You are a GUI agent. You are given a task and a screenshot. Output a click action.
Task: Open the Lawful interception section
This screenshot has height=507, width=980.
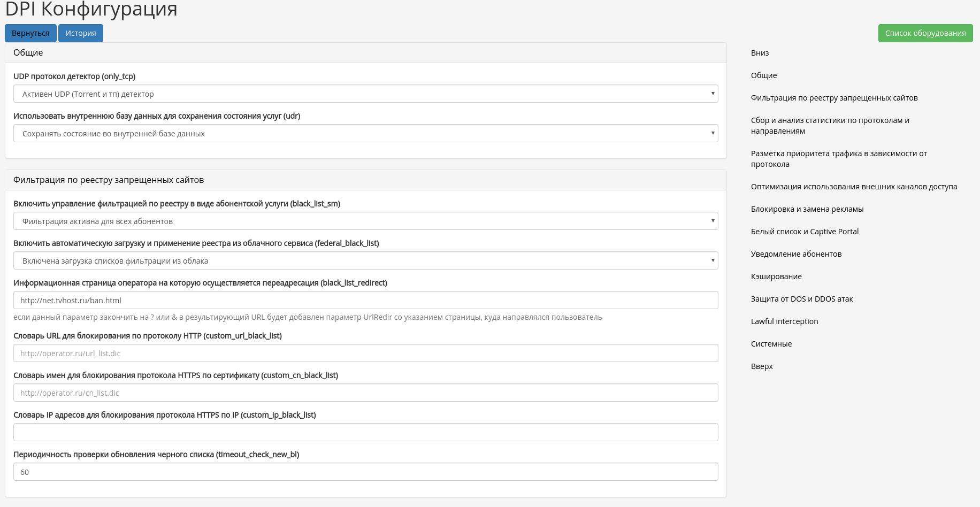(785, 321)
